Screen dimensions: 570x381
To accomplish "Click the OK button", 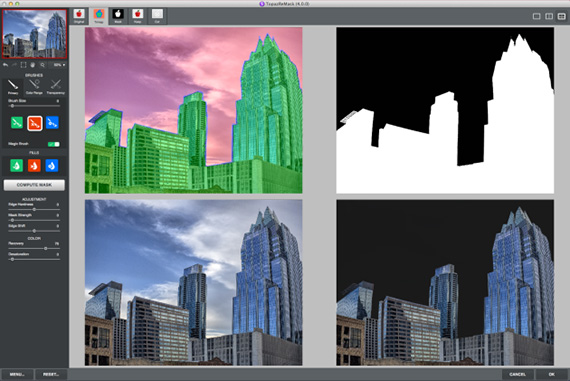I will 551,374.
